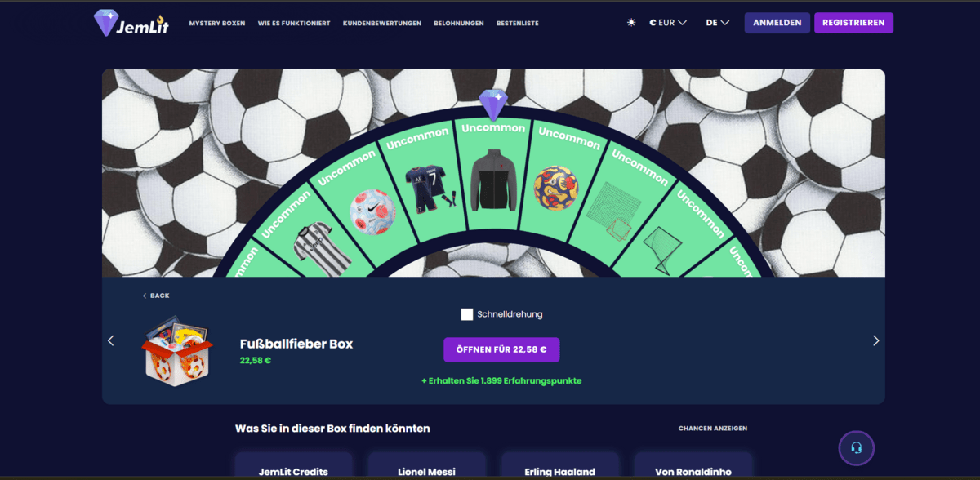The width and height of the screenshot is (980, 480).
Task: Click the yellow-purple football on wheel
Action: click(x=555, y=187)
